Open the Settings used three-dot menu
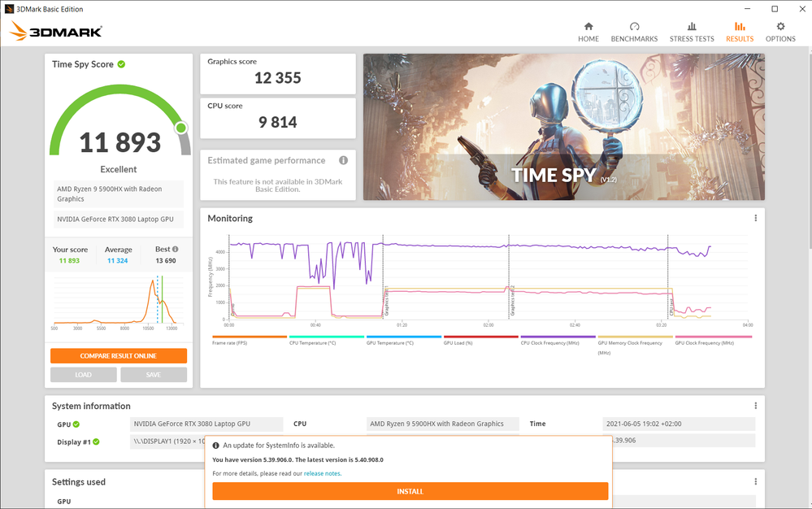The width and height of the screenshot is (812, 509). click(x=755, y=481)
